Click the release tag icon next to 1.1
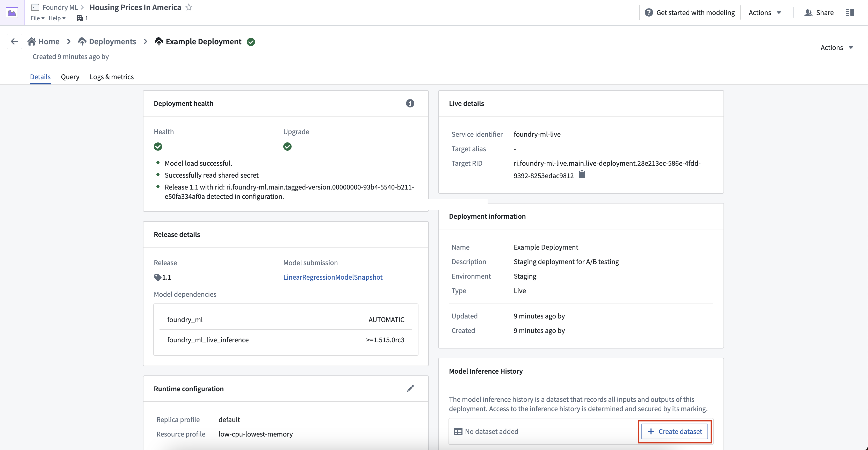The image size is (868, 450). tap(157, 277)
